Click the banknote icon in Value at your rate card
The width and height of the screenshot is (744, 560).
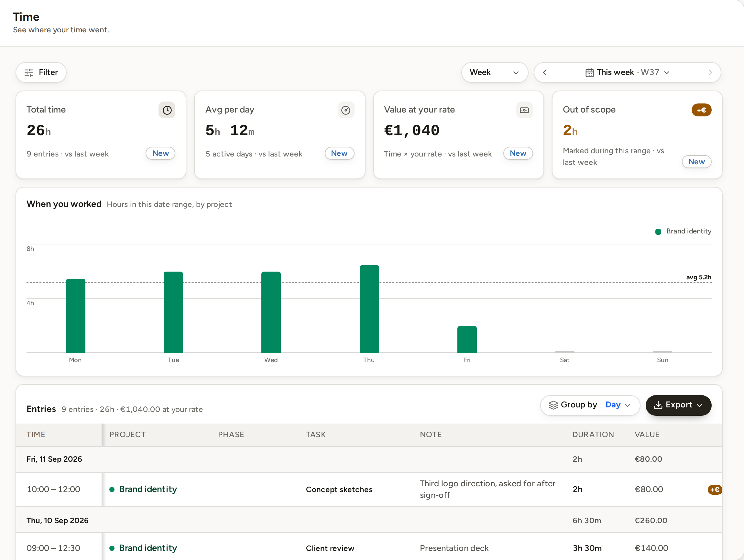[x=524, y=110]
